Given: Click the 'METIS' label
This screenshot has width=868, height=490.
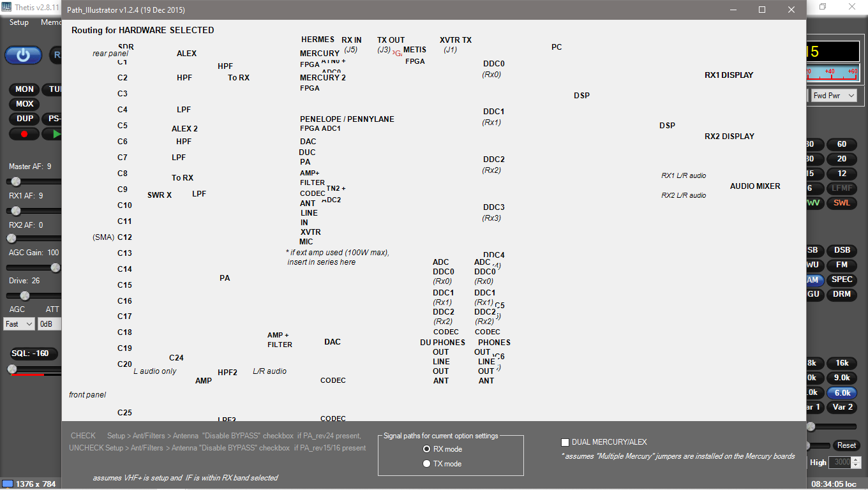Looking at the screenshot, I should point(415,50).
